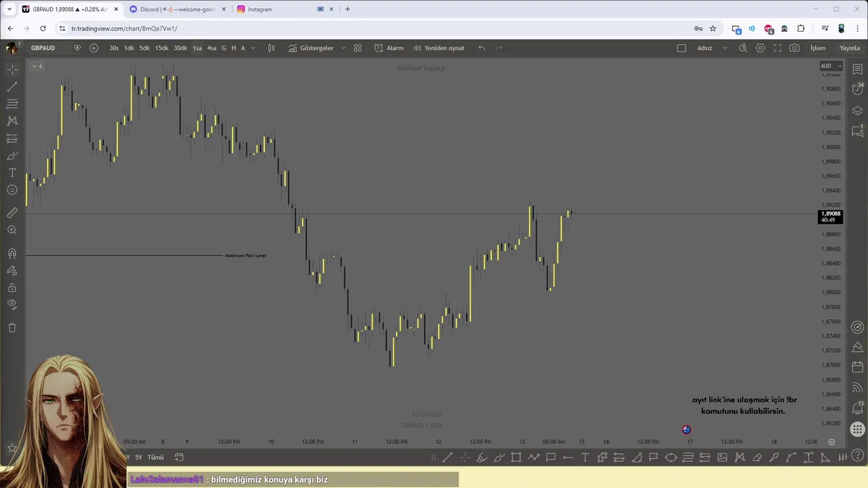The height and width of the screenshot is (488, 868).
Task: Open the AUD currency dropdown
Action: click(x=831, y=66)
